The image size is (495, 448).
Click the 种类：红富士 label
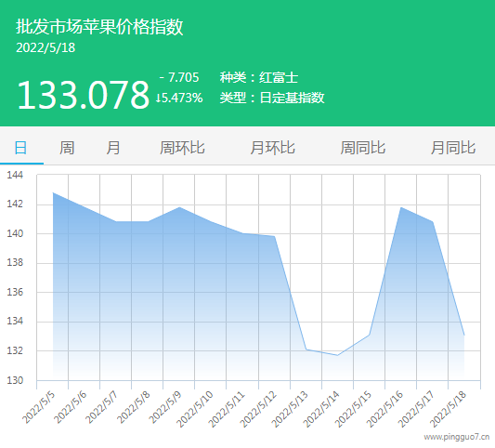click(x=259, y=77)
